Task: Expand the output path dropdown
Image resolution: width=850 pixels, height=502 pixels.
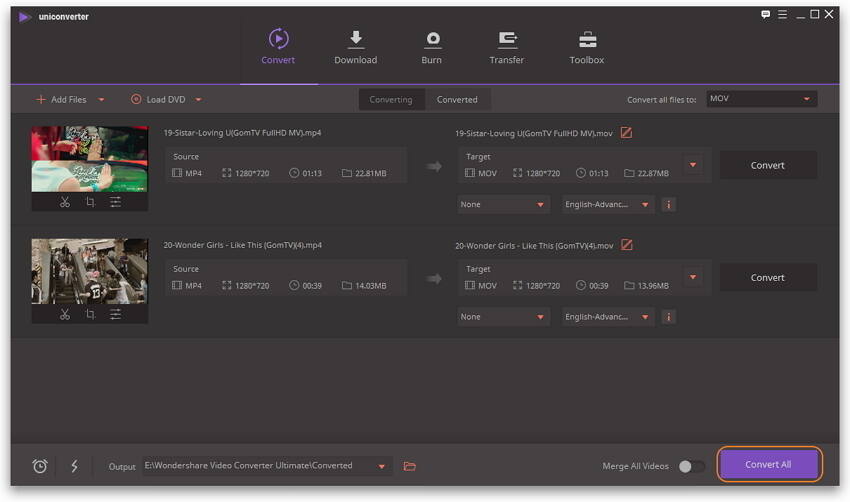Action: (381, 466)
